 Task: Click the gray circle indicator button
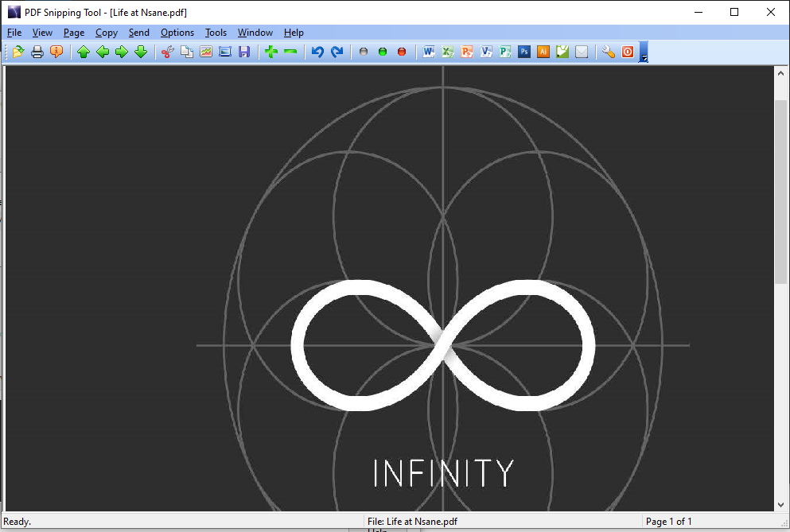coord(364,52)
